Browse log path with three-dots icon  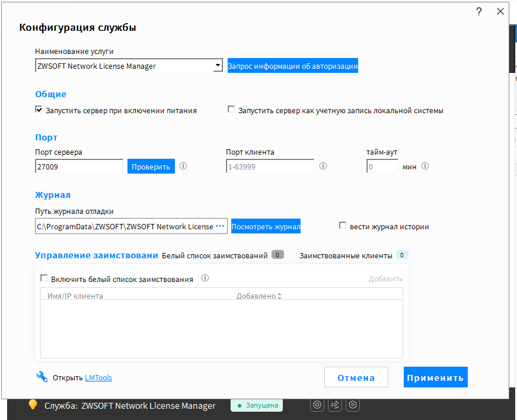tap(220, 226)
